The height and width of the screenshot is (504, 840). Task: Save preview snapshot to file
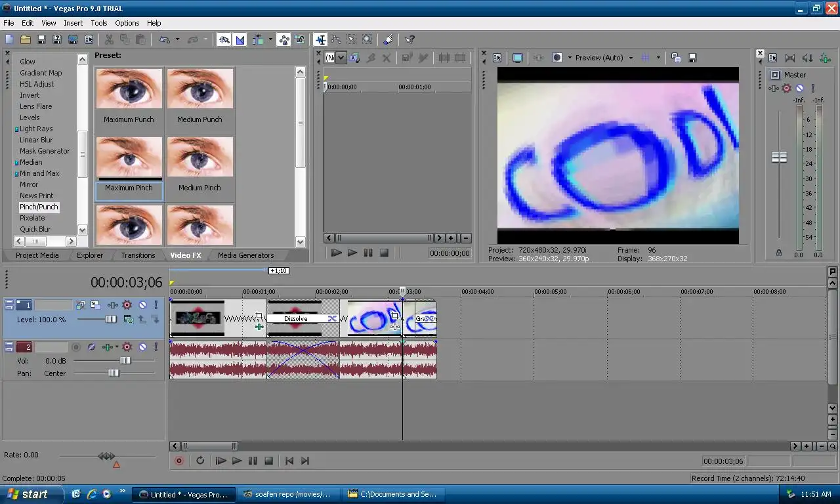(x=692, y=58)
